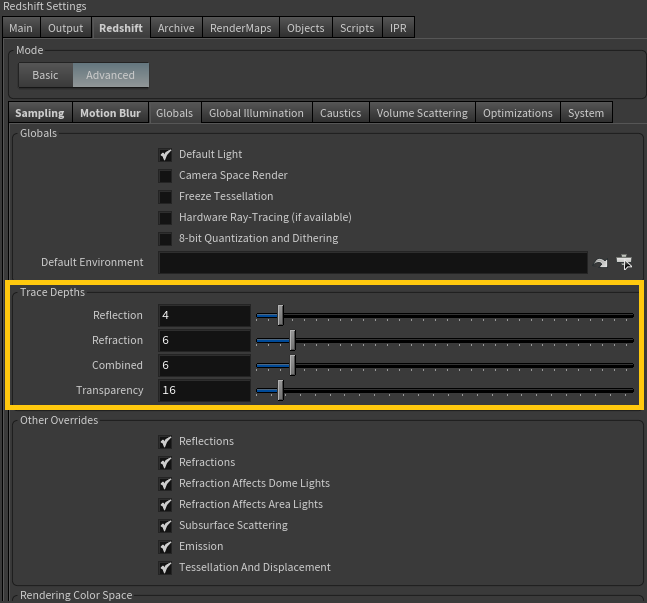647x603 pixels.
Task: Open the Volume Scattering tab
Action: click(x=422, y=113)
